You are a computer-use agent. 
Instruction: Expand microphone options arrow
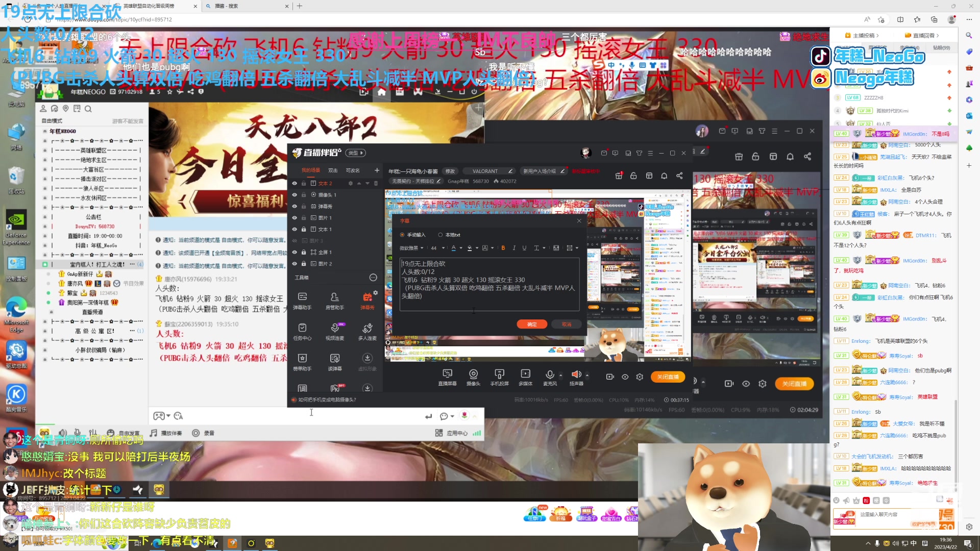561,375
